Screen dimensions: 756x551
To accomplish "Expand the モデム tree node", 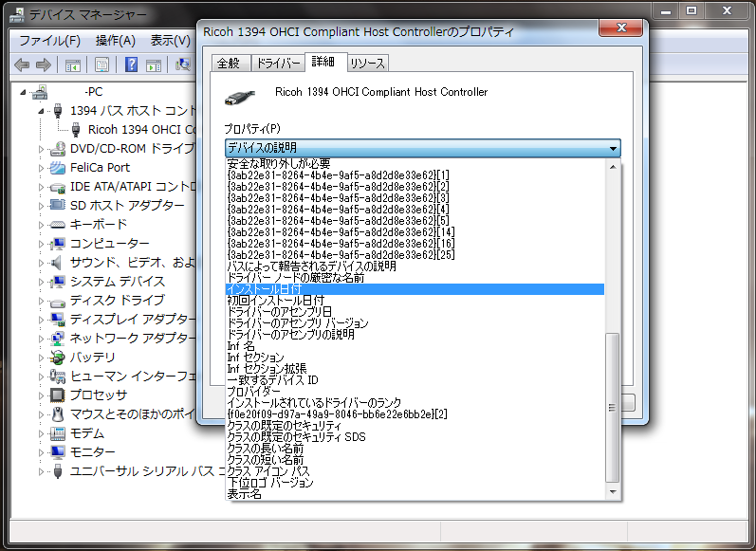I will point(41,433).
